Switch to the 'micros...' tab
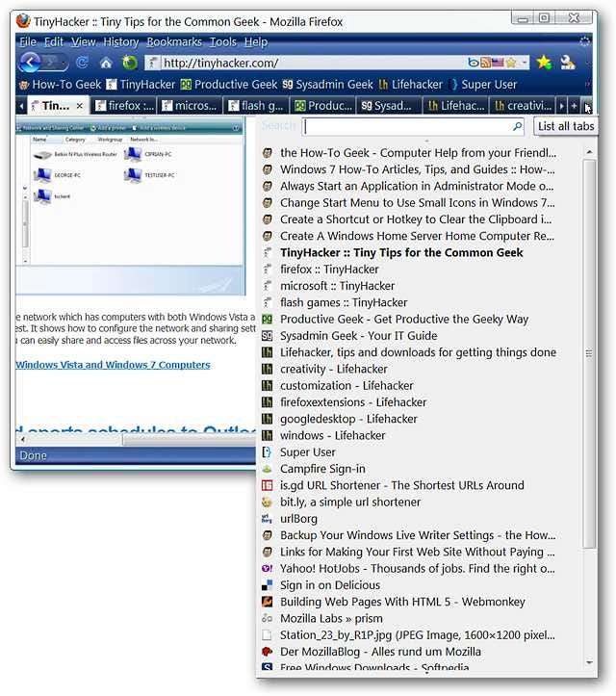The width and height of the screenshot is (616, 696). click(x=189, y=106)
